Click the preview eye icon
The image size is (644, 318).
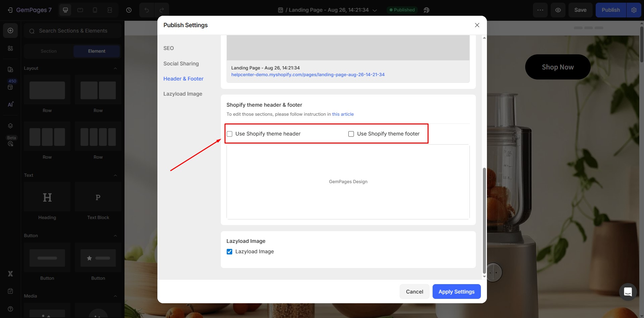point(558,10)
